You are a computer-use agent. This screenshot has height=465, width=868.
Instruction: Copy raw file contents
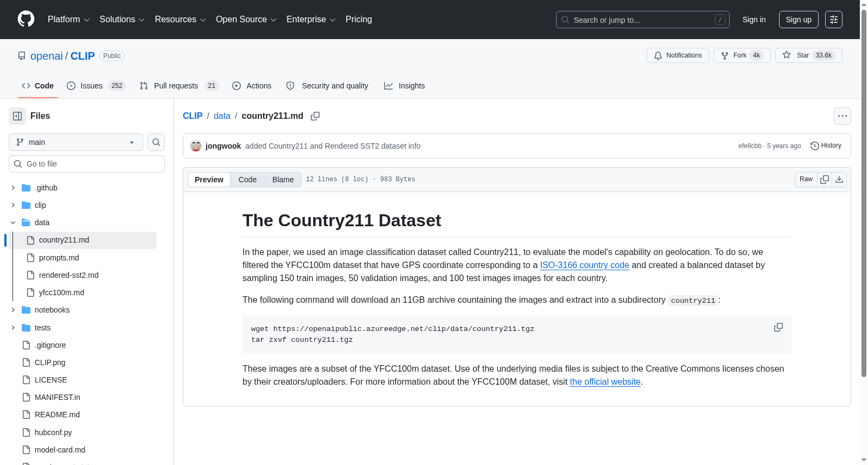(825, 180)
